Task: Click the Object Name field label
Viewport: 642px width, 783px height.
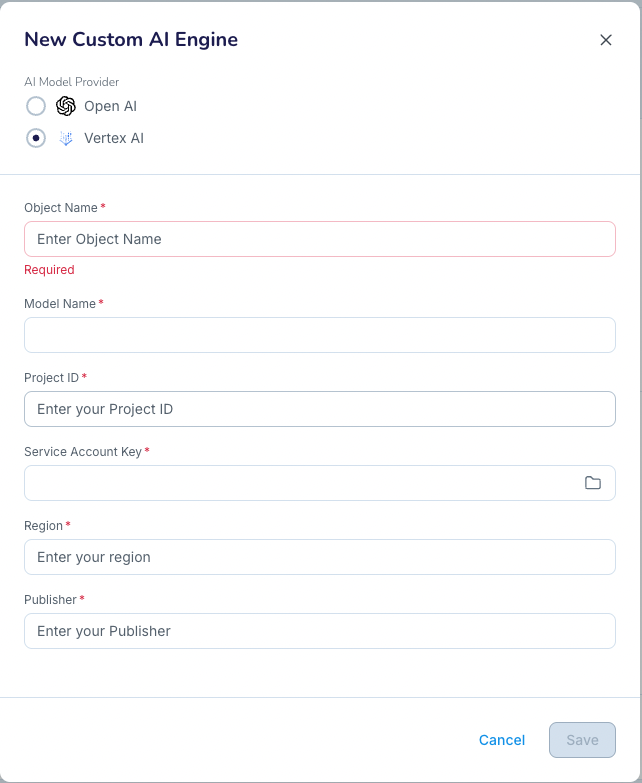Action: point(61,208)
